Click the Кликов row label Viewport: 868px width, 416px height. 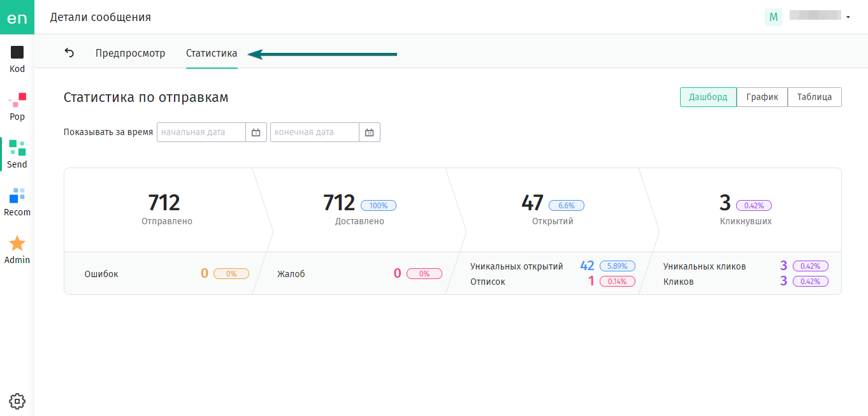click(x=679, y=282)
